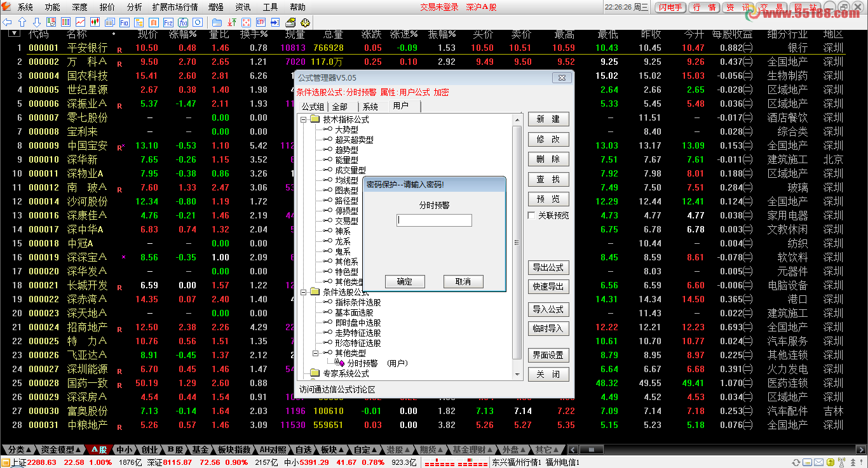Click the F10 company info icon
868x468 pixels.
click(125, 22)
